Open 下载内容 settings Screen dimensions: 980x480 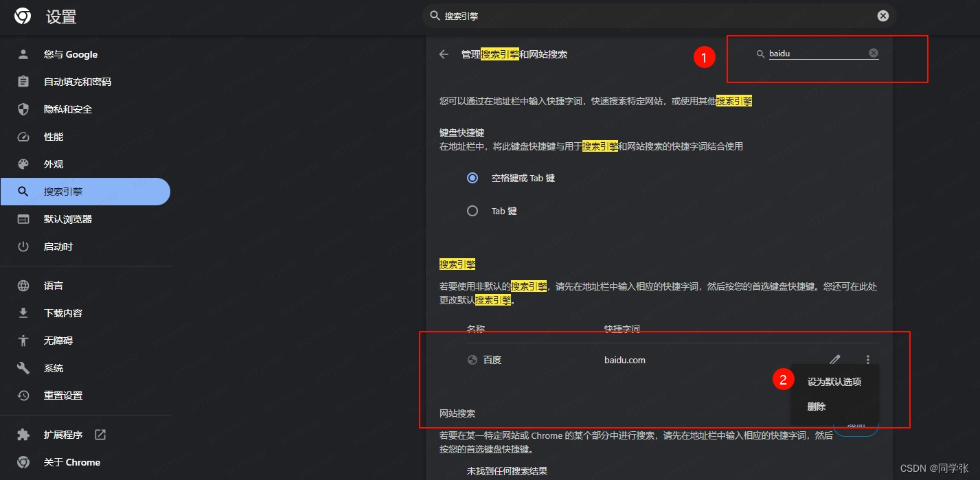63,313
